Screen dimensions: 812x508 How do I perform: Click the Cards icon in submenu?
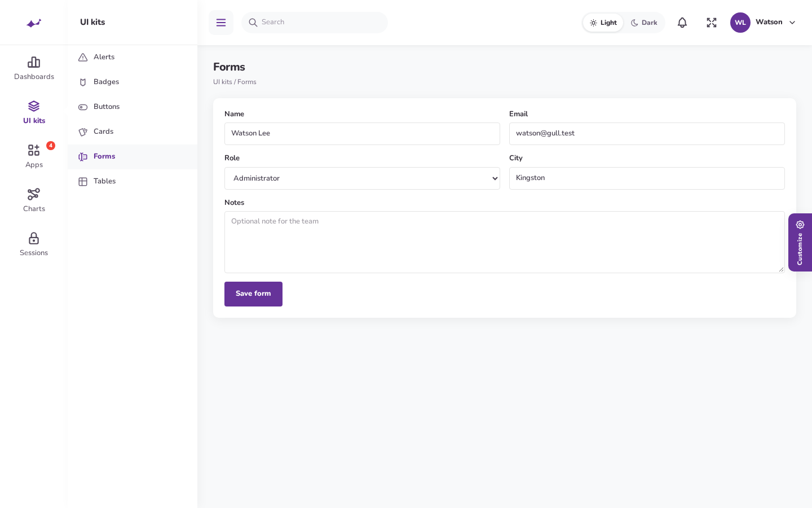(x=83, y=132)
